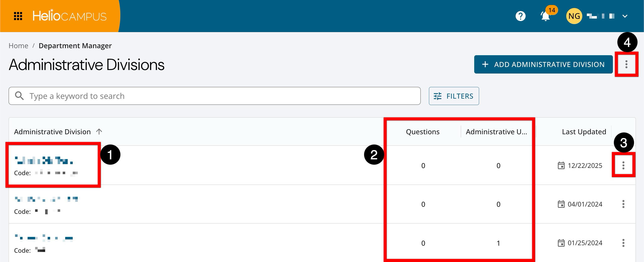Click Add Administrative Division button
This screenshot has width=644, height=262.
click(x=543, y=64)
